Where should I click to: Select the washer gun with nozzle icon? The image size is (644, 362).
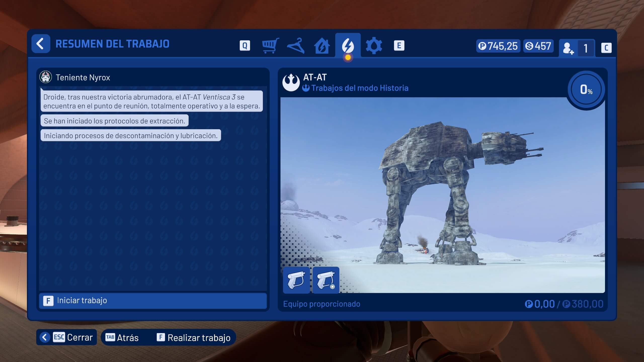point(326,280)
